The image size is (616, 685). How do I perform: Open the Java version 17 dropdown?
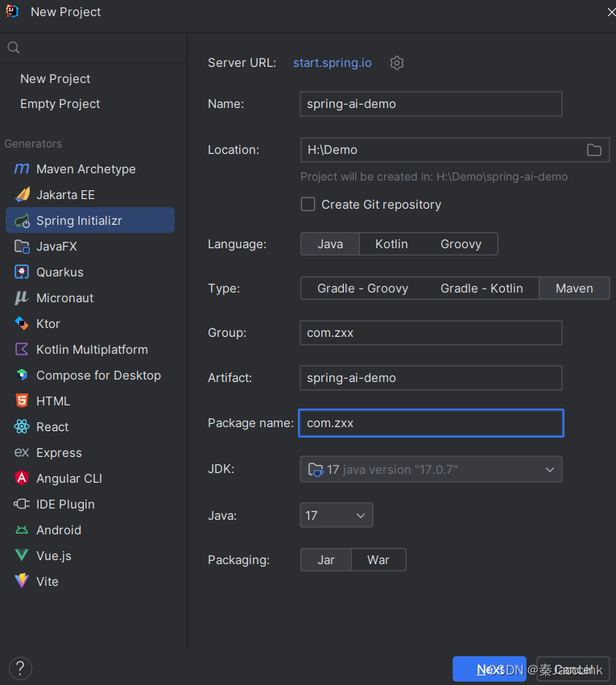(x=336, y=515)
